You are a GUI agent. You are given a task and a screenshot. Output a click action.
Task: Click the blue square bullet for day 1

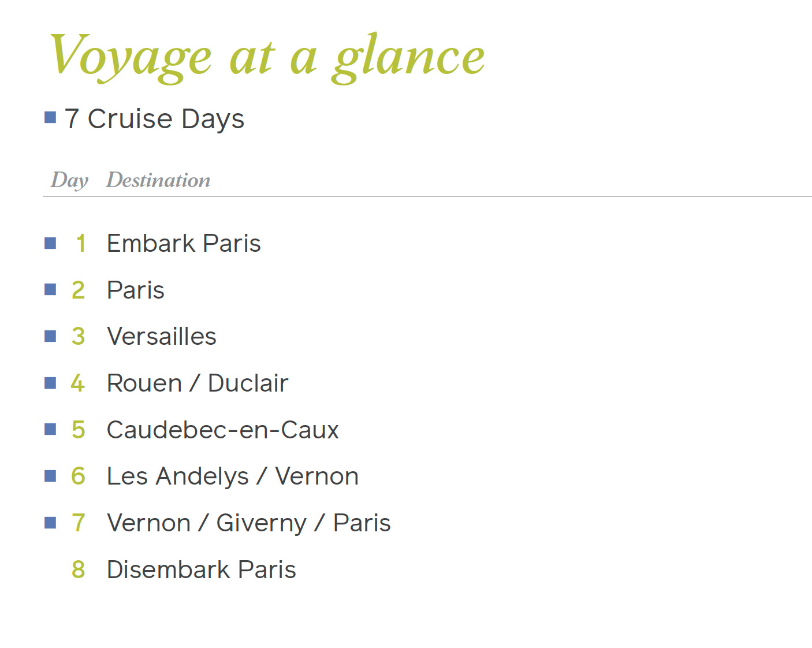(50, 243)
